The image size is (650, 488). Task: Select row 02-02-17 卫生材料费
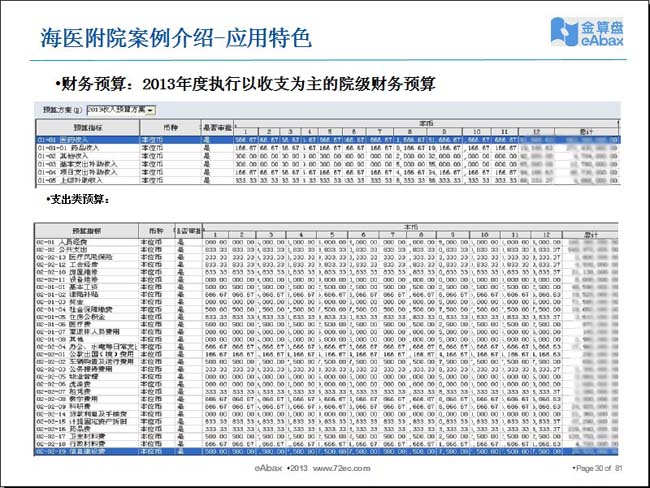tap(326, 436)
